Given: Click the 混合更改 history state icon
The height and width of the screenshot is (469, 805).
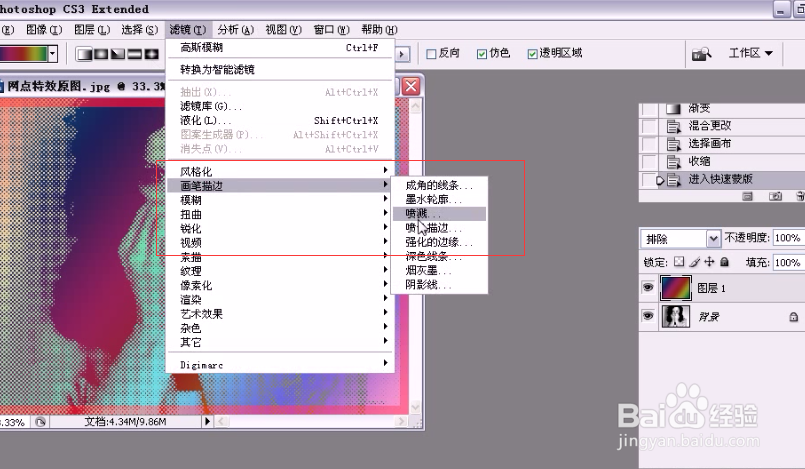Looking at the screenshot, I should point(674,126).
